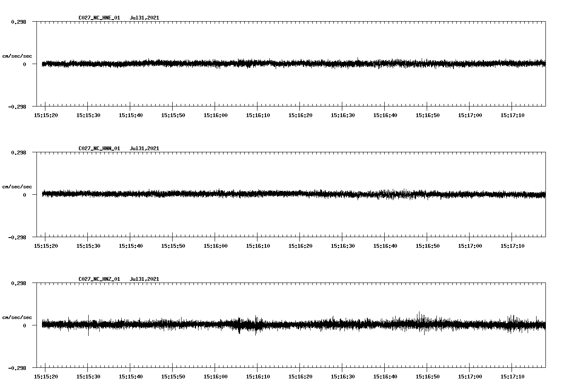Click the 15:15:20 time label under HNN plot
Viewport: 576px width, 392px height.
[46, 246]
